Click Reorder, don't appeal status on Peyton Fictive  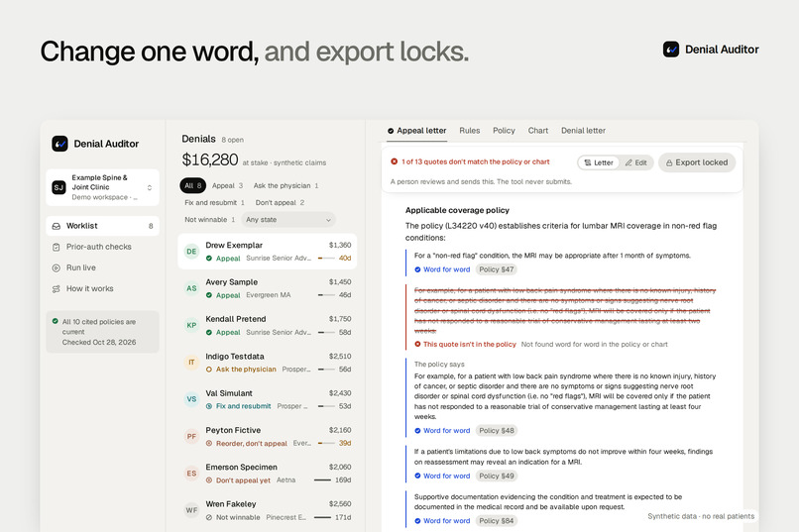coord(247,444)
